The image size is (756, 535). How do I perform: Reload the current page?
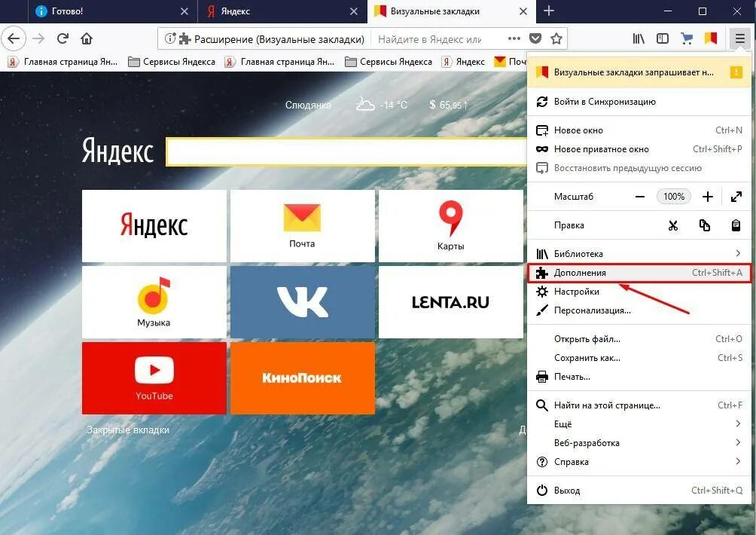[x=62, y=38]
